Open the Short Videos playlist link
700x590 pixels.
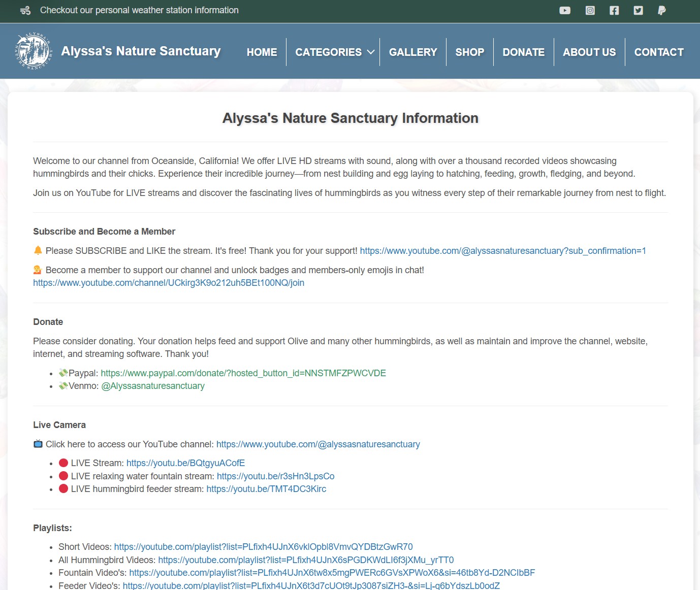pos(263,547)
